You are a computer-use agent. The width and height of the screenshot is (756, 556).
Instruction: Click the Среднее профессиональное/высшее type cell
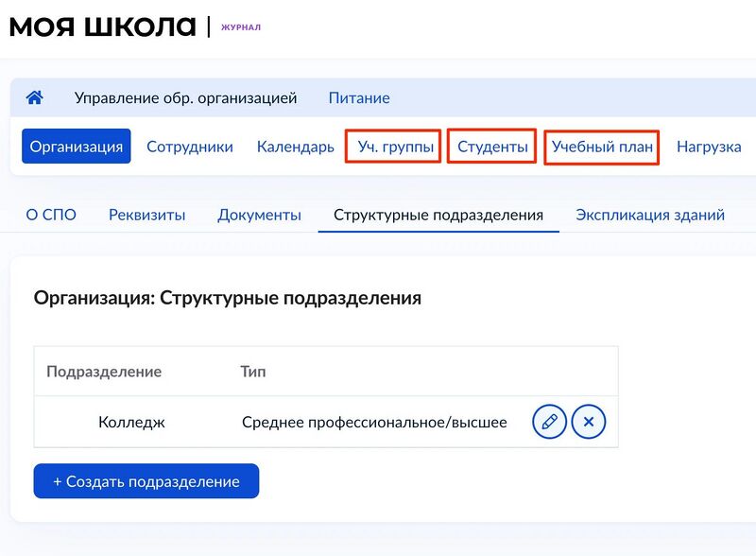[x=374, y=423]
